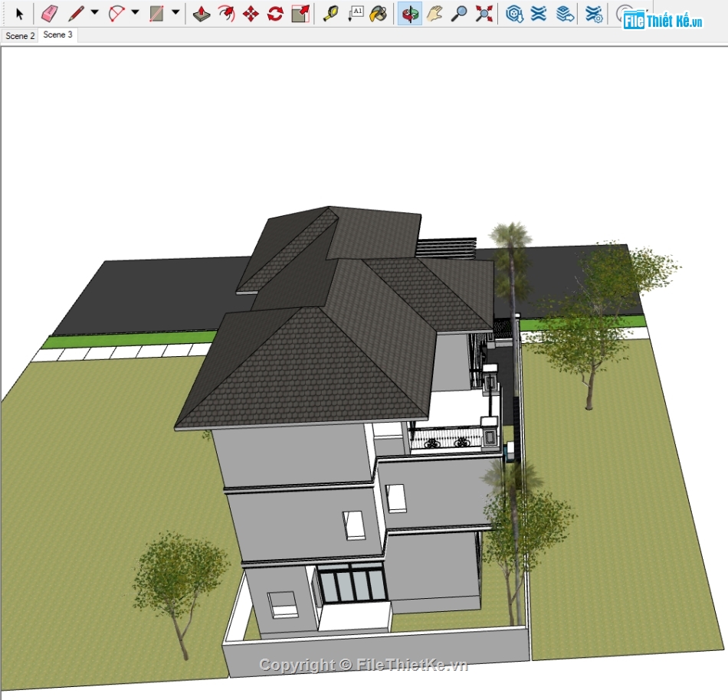Select the Tape Measure tool

click(x=330, y=14)
